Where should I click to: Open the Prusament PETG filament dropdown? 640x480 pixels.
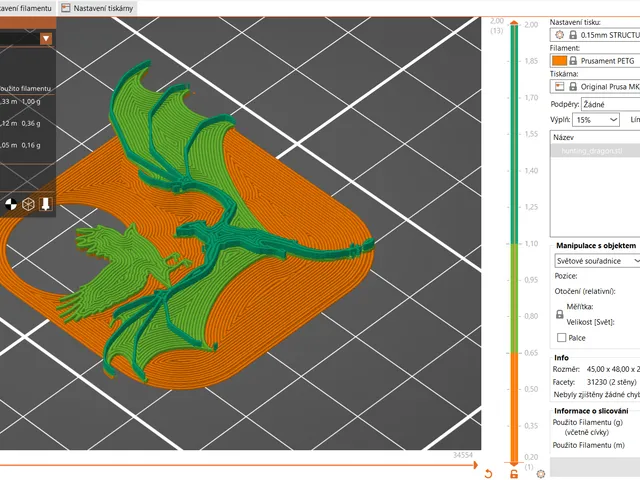(595, 61)
